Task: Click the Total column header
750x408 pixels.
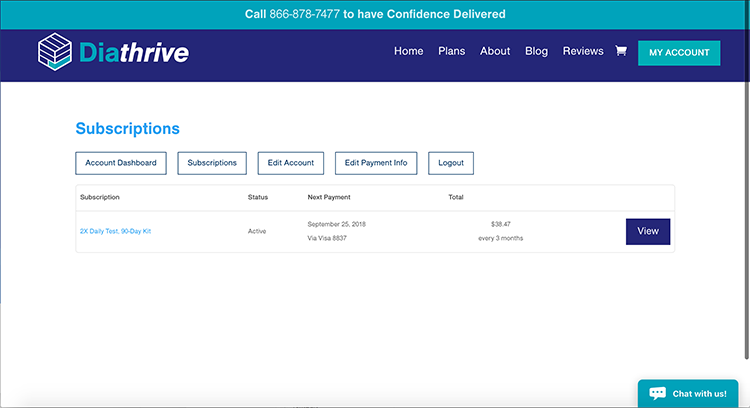Action: 456,197
